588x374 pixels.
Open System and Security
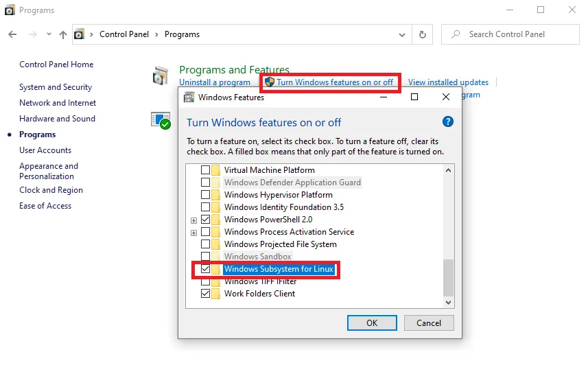pyautogui.click(x=56, y=87)
